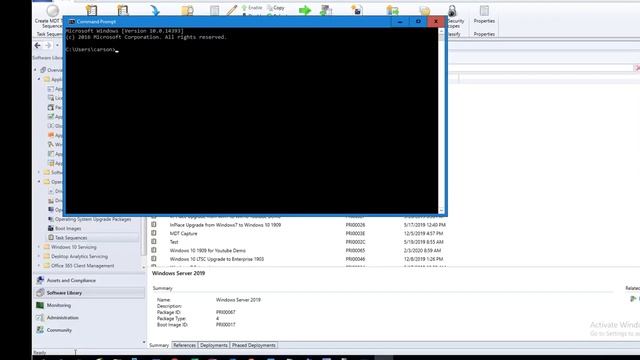Click the 'Test' task sequence name

click(174, 242)
